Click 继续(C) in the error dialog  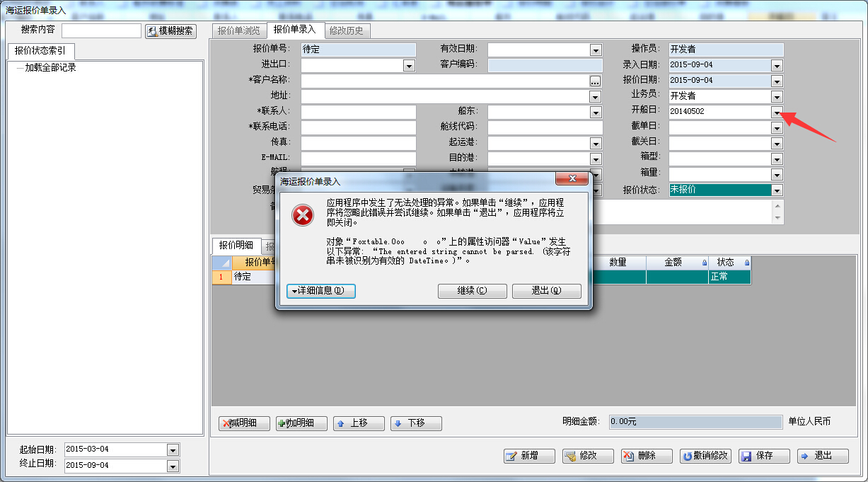472,291
